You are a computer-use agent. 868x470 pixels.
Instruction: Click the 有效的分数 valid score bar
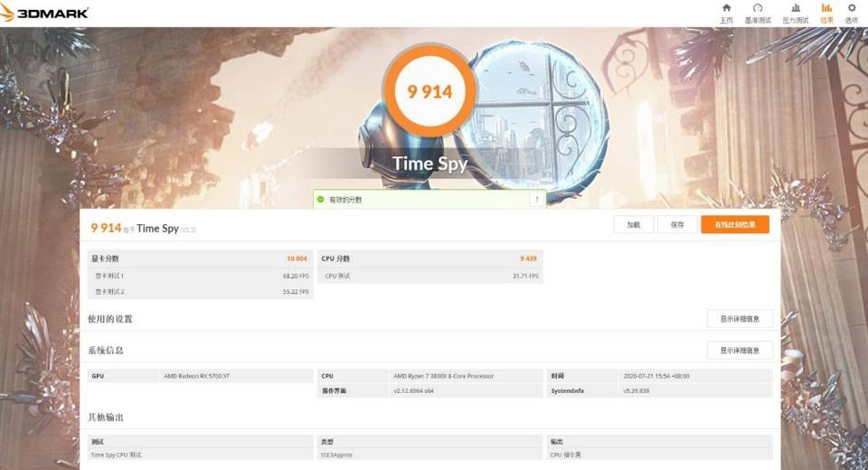pyautogui.click(x=429, y=199)
